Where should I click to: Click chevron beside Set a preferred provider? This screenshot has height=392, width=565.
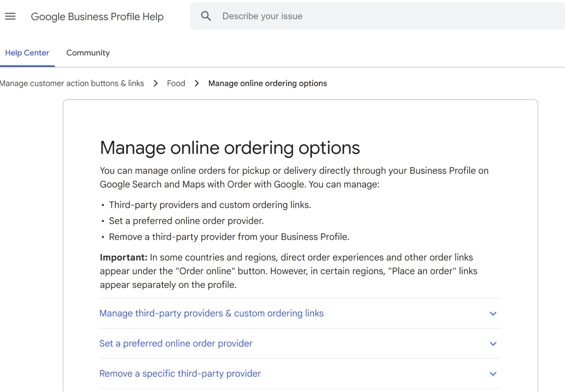(493, 344)
